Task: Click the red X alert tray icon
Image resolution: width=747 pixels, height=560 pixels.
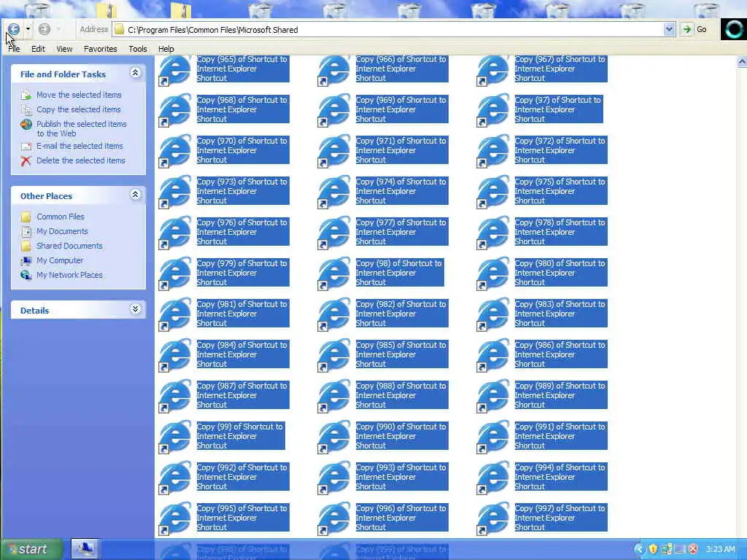Action: tap(693, 549)
